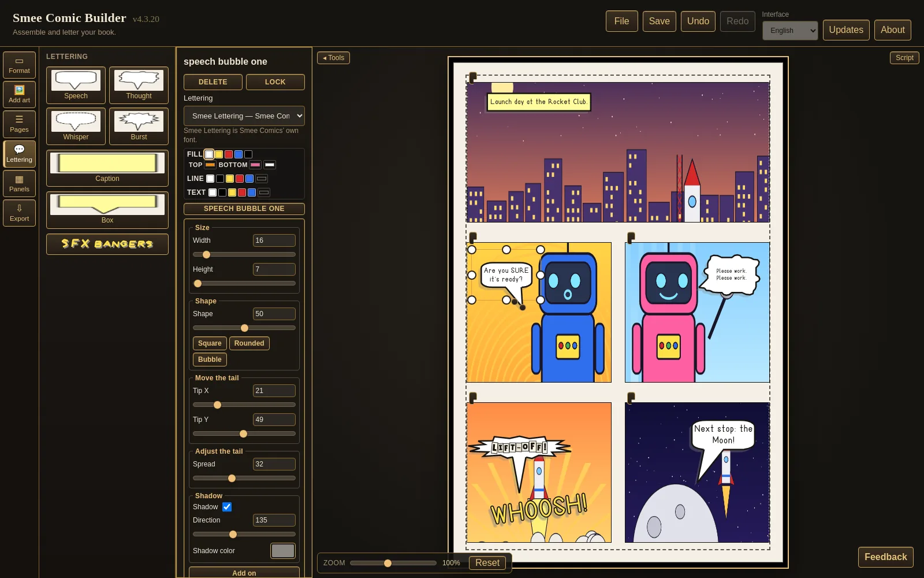
Task: Pick the red LINE swatch
Action: tap(240, 179)
